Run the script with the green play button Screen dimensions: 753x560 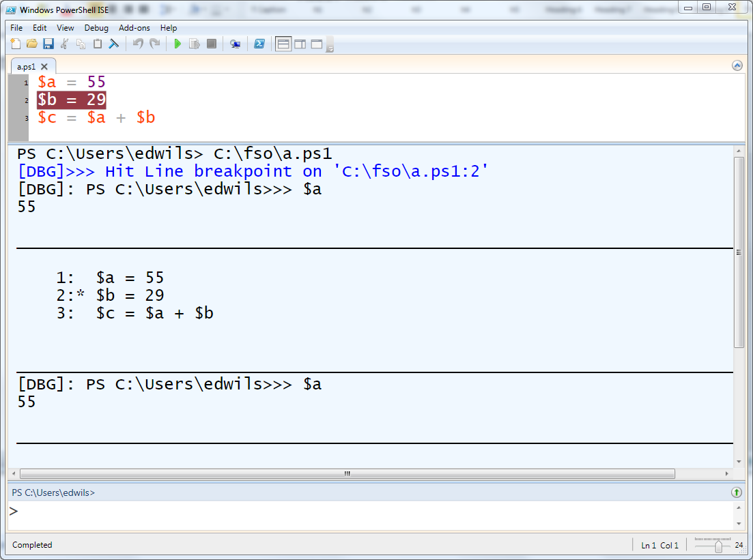tap(177, 44)
